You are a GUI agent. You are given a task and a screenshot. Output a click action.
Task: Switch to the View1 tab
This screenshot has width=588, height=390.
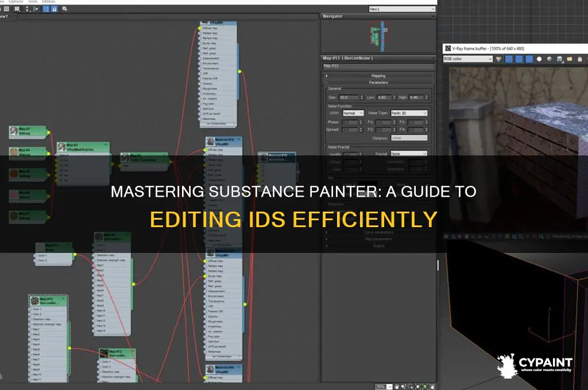[x=5, y=17]
